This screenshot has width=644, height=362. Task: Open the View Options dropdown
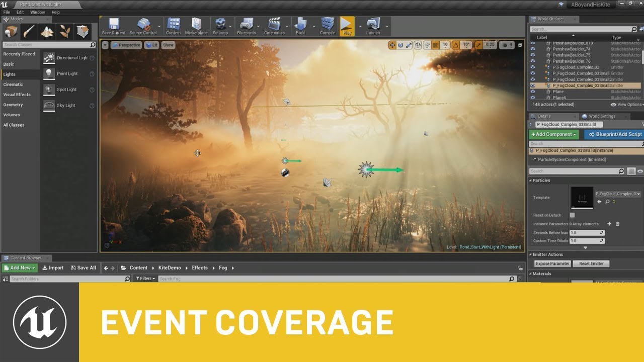626,105
